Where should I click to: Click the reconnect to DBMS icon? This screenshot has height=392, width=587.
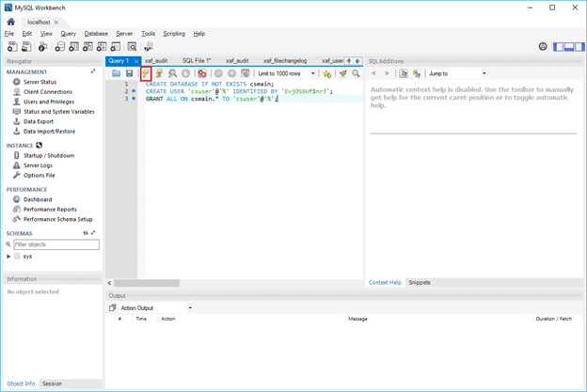pos(149,46)
